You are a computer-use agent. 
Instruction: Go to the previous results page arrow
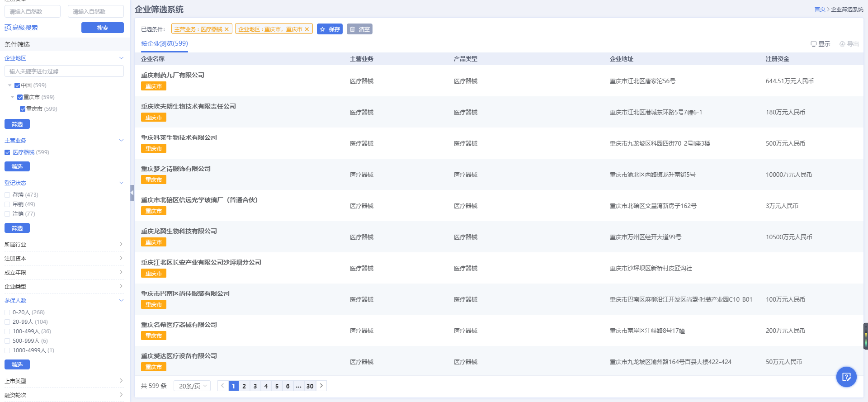222,386
